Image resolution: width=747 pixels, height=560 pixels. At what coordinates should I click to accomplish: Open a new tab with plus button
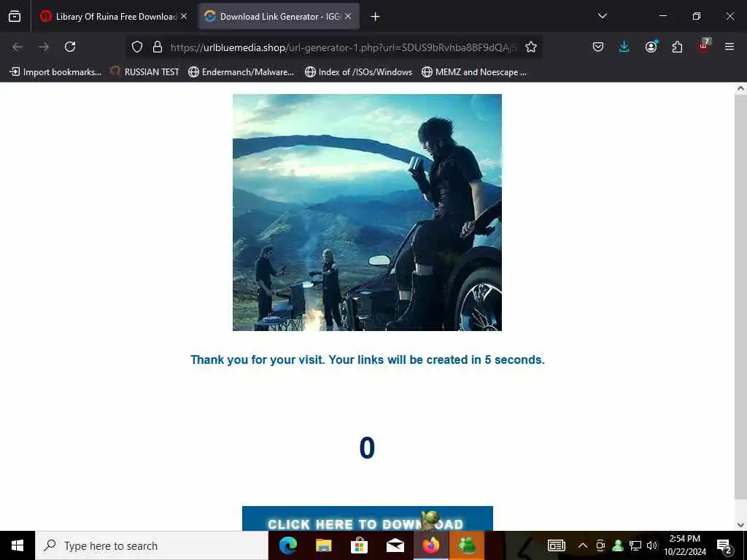coord(375,17)
